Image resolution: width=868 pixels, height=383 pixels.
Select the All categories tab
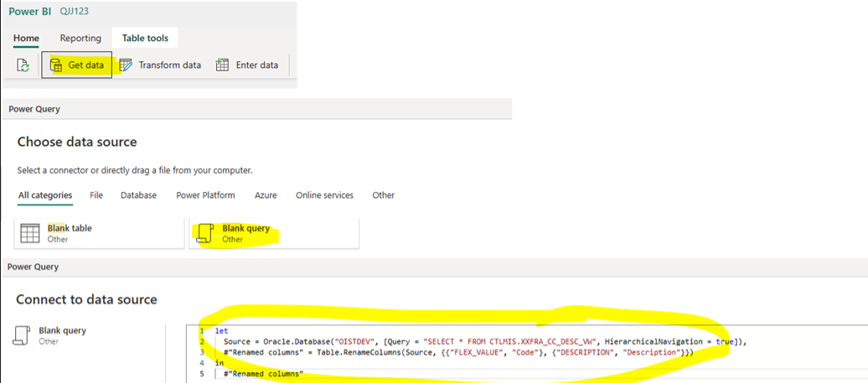click(x=45, y=195)
